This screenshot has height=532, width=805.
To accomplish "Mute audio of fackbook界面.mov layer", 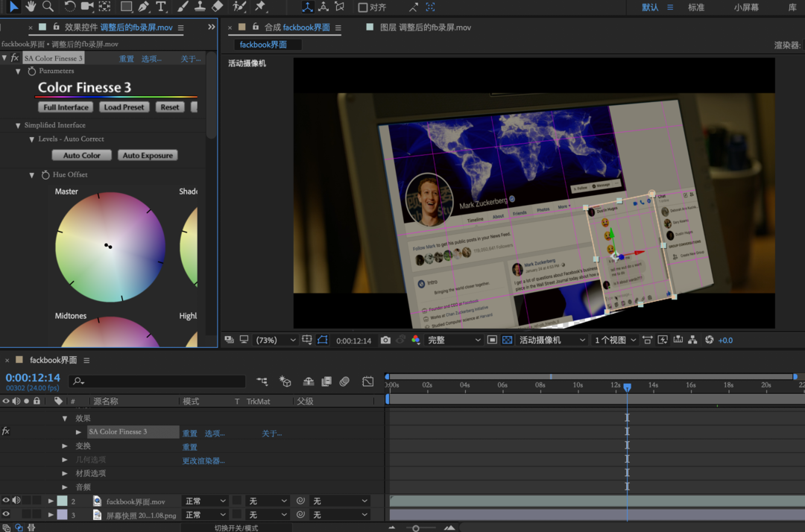I will 16,501.
